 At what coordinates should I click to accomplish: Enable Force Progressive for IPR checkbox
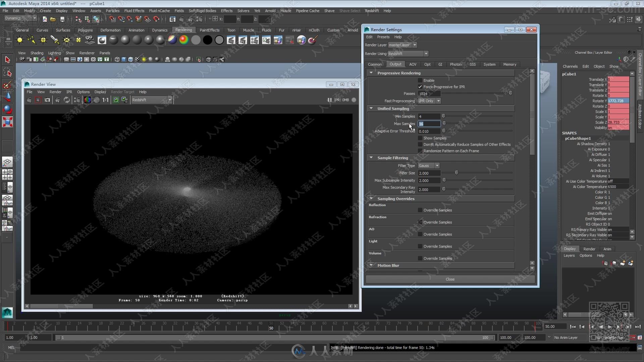pos(420,86)
